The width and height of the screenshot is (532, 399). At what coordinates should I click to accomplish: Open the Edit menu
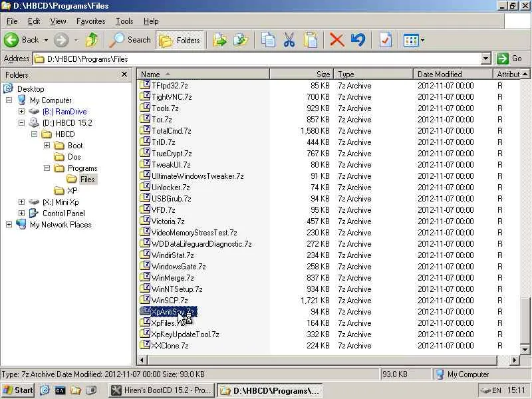point(34,21)
